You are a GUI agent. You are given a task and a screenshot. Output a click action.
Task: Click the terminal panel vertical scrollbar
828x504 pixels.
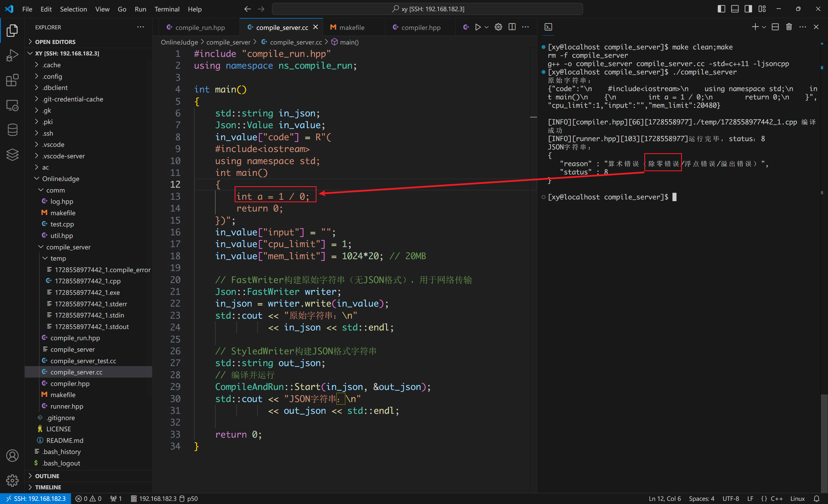coord(824,443)
